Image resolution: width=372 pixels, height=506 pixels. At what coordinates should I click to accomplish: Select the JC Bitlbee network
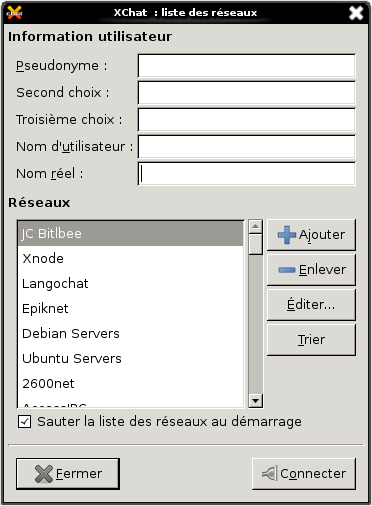(131, 234)
